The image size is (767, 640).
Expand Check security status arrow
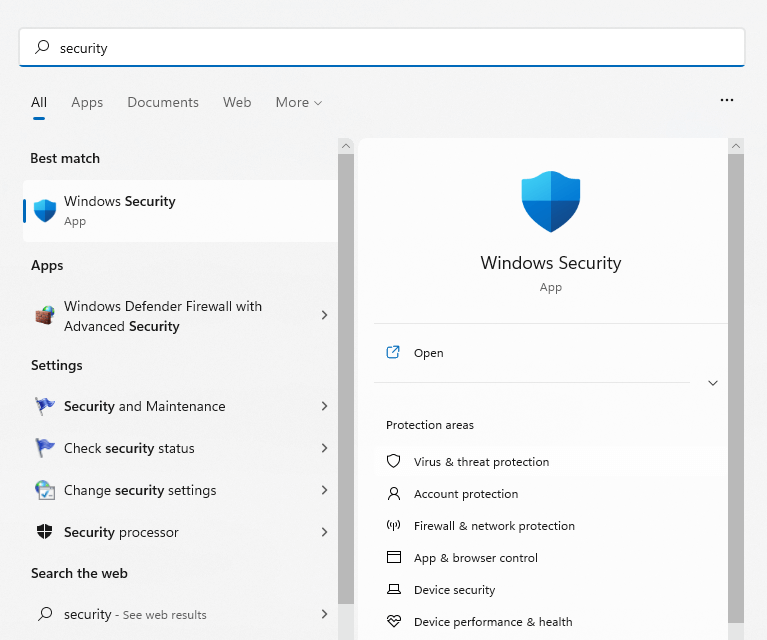(324, 449)
